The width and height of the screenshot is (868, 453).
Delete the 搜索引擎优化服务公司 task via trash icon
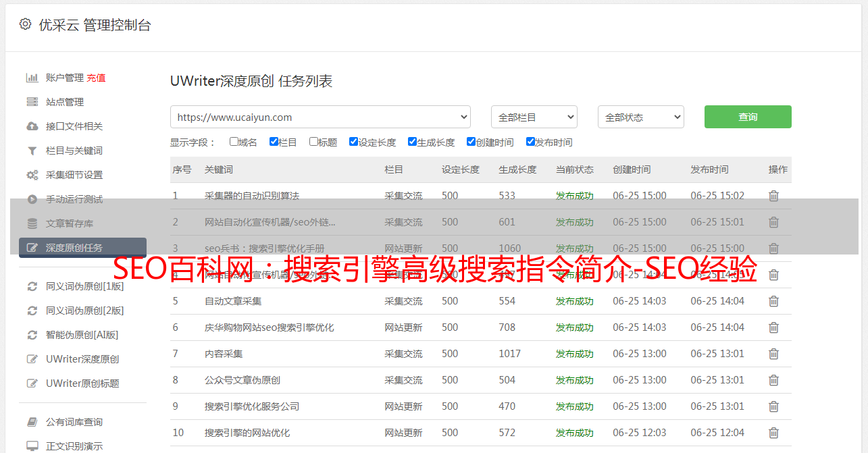pos(774,406)
